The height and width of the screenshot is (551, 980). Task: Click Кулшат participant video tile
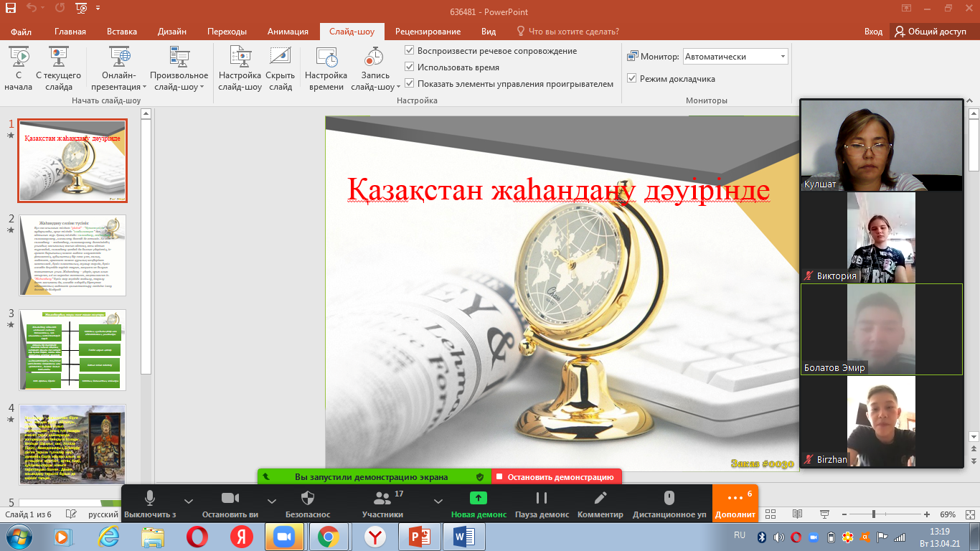[x=882, y=146]
